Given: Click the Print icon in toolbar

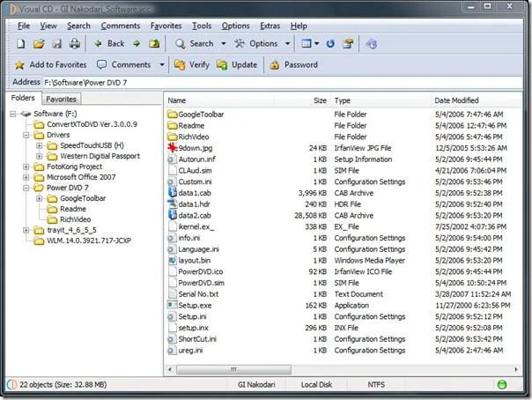Looking at the screenshot, I should click(x=75, y=44).
